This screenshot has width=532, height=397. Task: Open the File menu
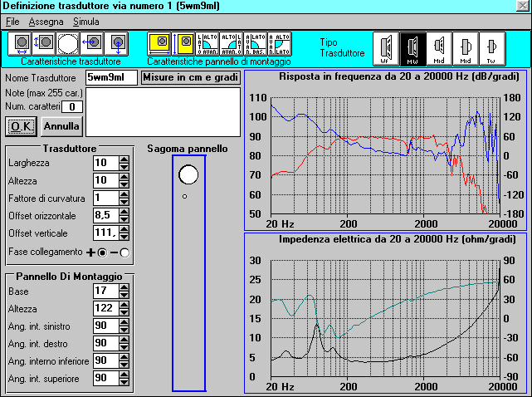point(12,22)
